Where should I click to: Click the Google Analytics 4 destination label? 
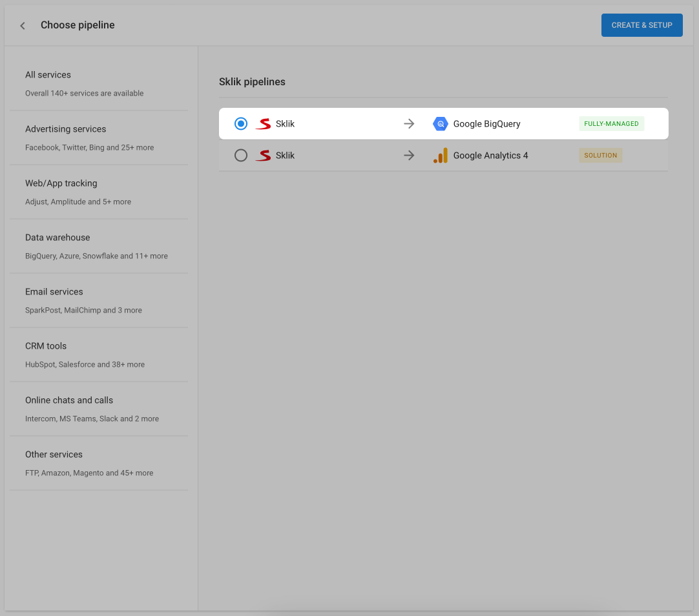click(490, 156)
